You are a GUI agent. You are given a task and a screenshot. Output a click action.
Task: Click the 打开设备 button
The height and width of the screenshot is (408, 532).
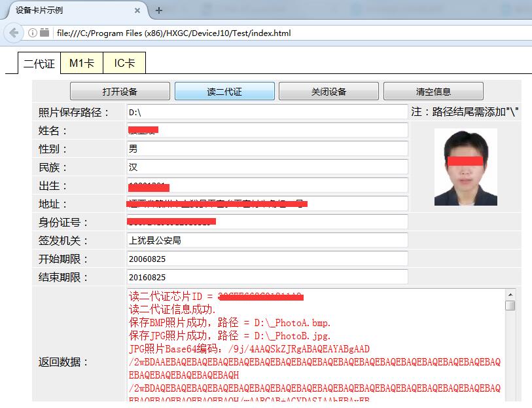tap(118, 91)
